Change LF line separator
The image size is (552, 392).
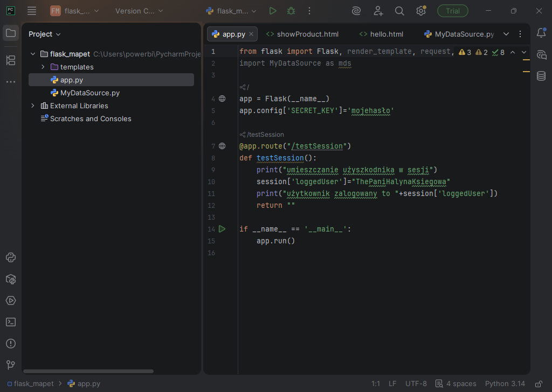[392, 383]
